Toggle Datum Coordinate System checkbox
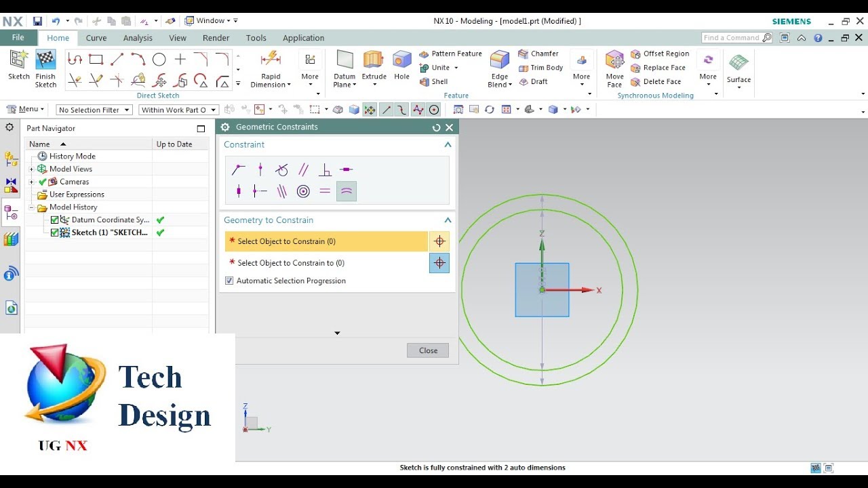This screenshot has height=488, width=868. click(55, 220)
